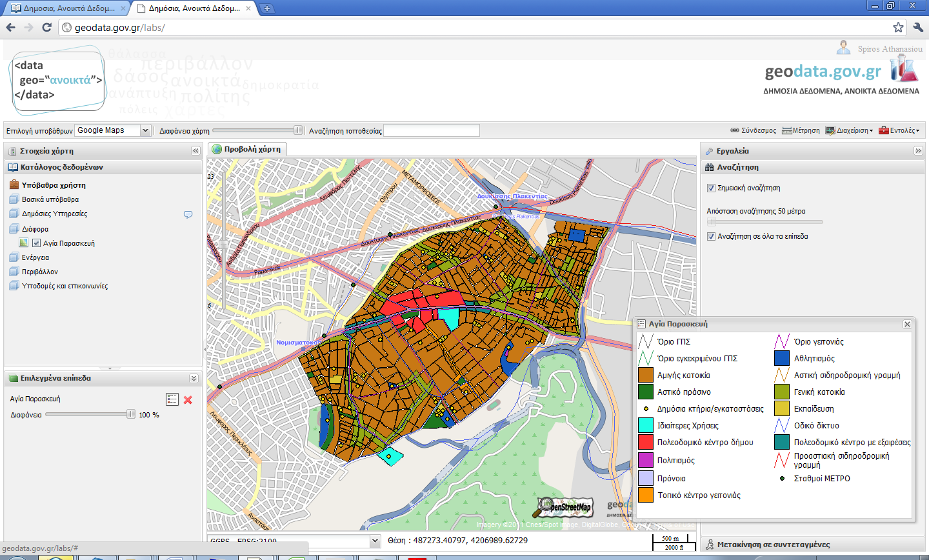Viewport: 929px width, 560px height.
Task: Switch to the second browser tab
Action: [x=194, y=8]
